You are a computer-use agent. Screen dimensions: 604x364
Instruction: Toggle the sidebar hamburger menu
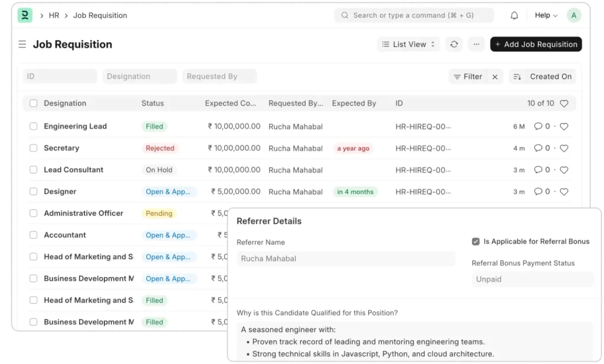pos(22,44)
